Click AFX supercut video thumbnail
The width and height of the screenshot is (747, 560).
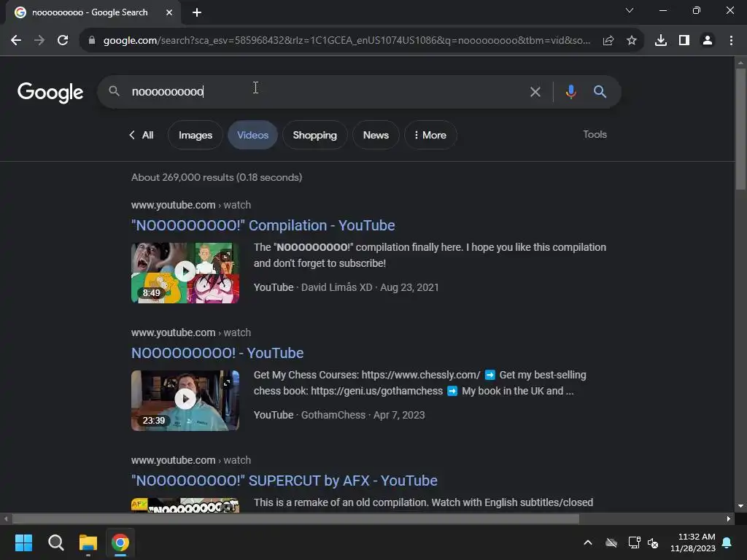click(185, 505)
